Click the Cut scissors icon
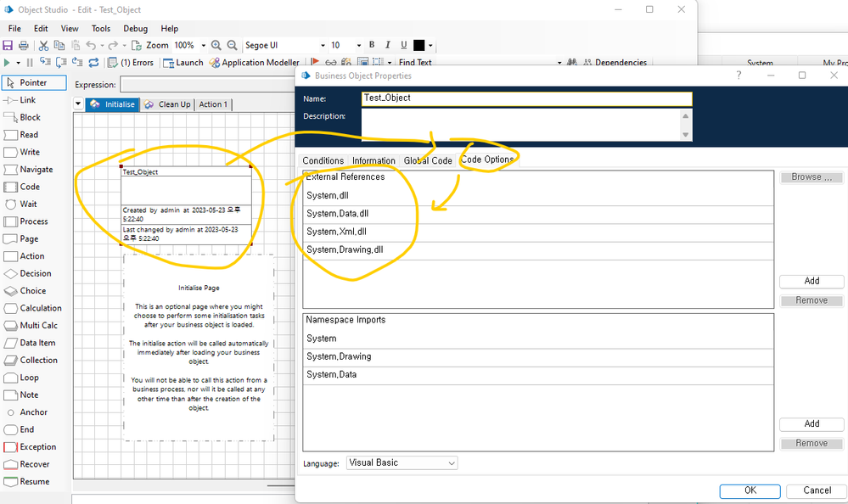Viewport: 848px width, 504px height. click(43, 45)
